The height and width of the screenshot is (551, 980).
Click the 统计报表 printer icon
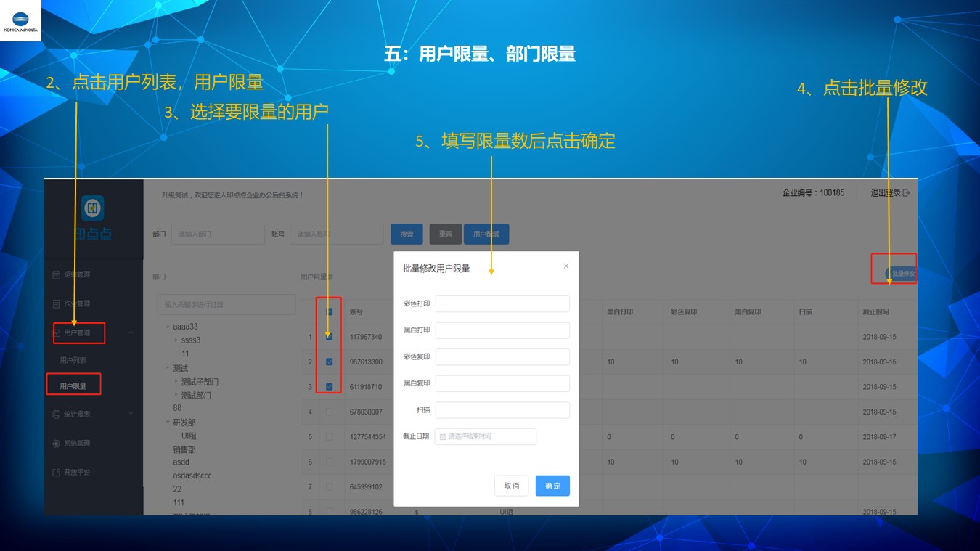point(57,415)
